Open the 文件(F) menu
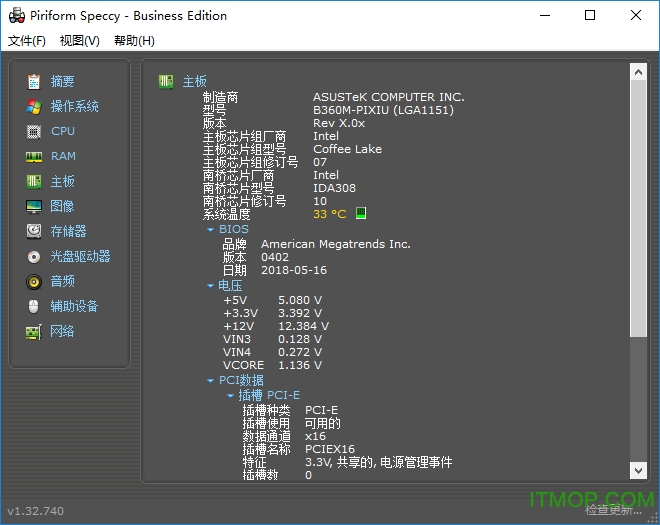 coord(27,41)
